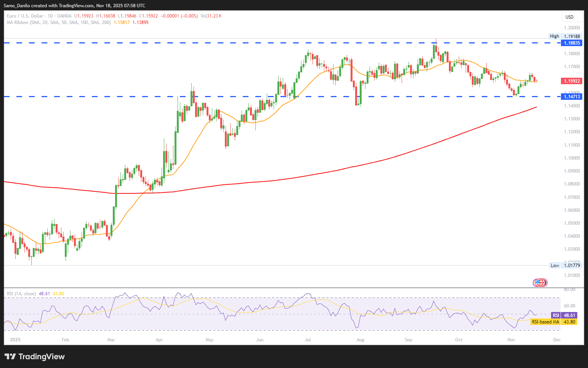
Task: Click the Jul label on time axis
Action: pos(308,339)
